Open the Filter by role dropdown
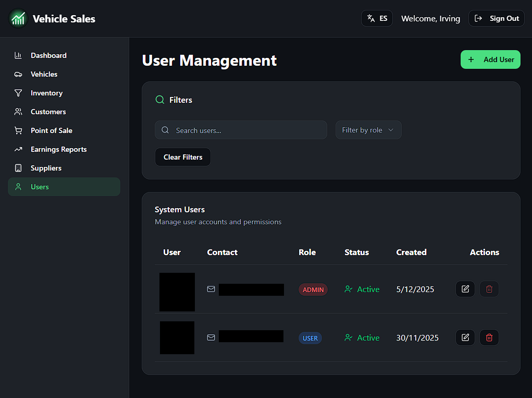The image size is (532, 398). point(368,130)
